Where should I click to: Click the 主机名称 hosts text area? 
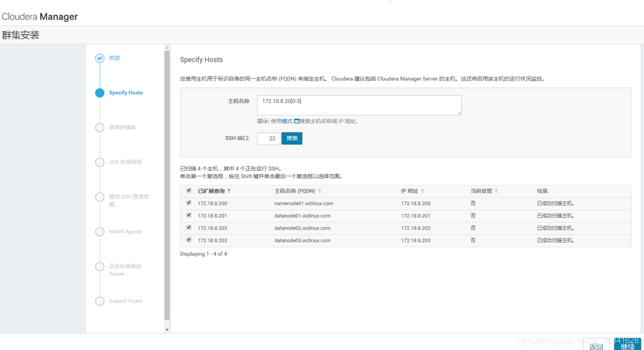[359, 105]
